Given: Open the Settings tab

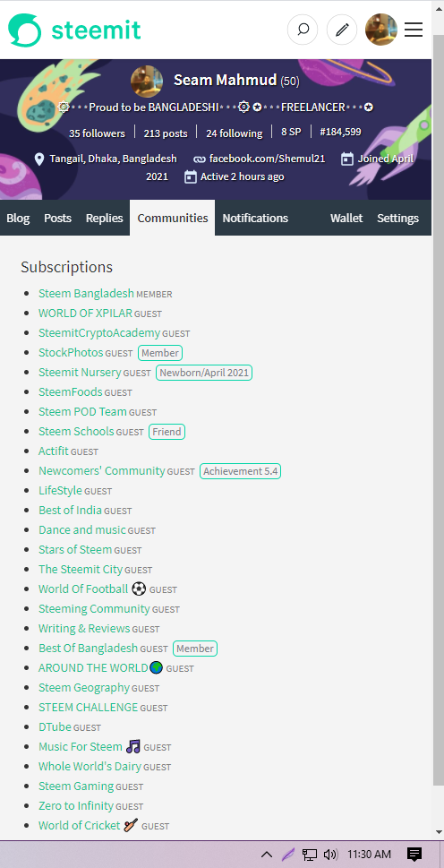Looking at the screenshot, I should click(x=397, y=218).
